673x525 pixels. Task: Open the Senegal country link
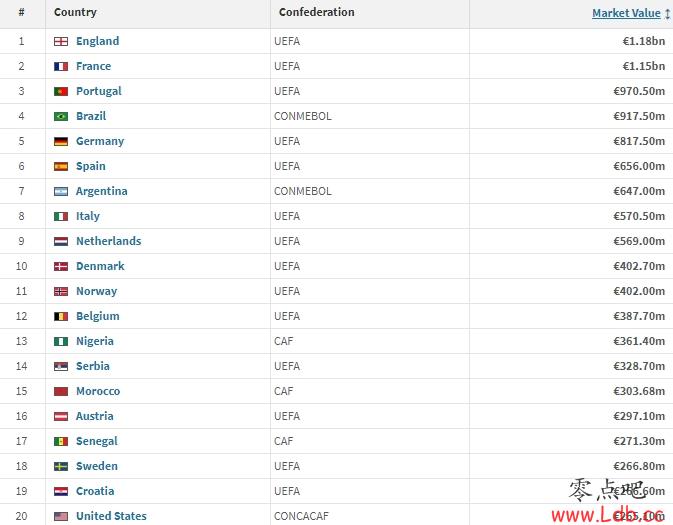[97, 441]
